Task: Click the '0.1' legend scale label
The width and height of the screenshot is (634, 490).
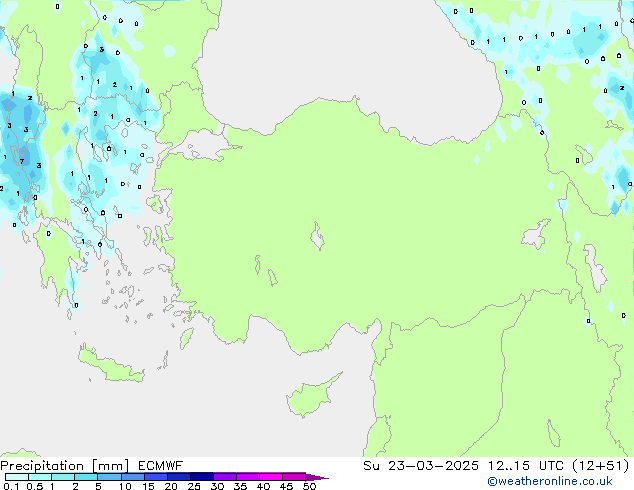Action: click(x=11, y=486)
